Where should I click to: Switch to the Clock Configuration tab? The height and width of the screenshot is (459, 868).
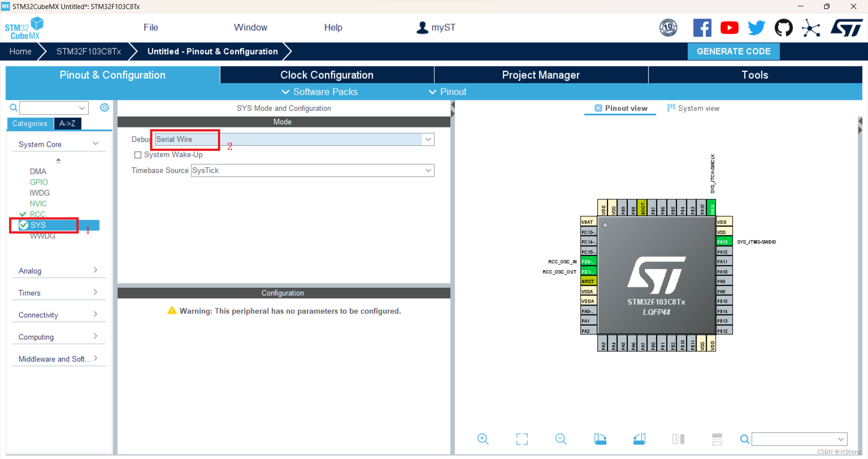click(327, 75)
